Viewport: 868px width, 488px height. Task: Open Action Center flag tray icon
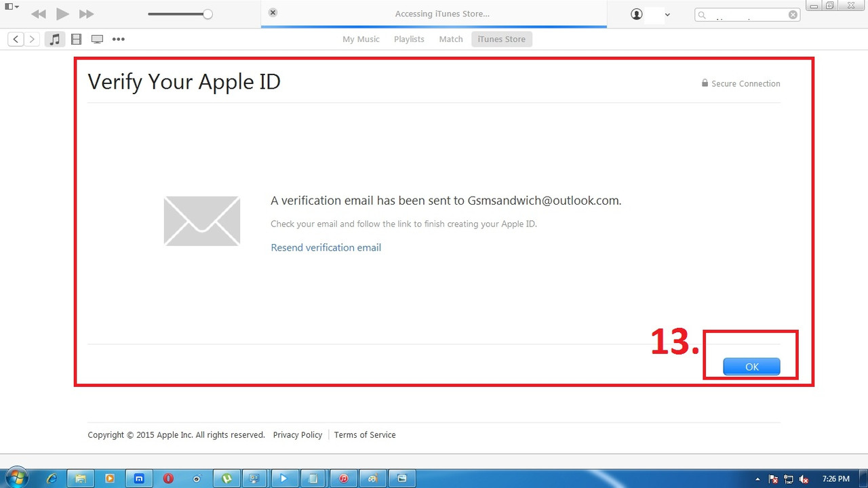(773, 479)
